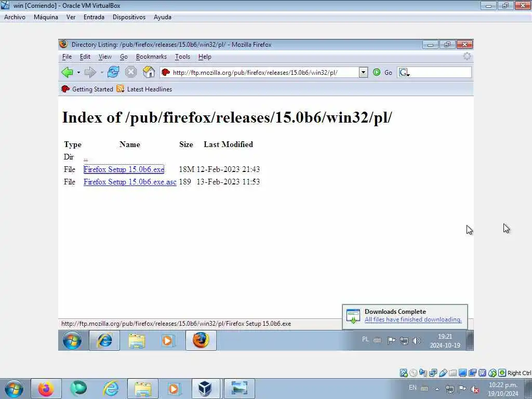
Task: Open VirtualBox Máquina menu
Action: [46, 17]
